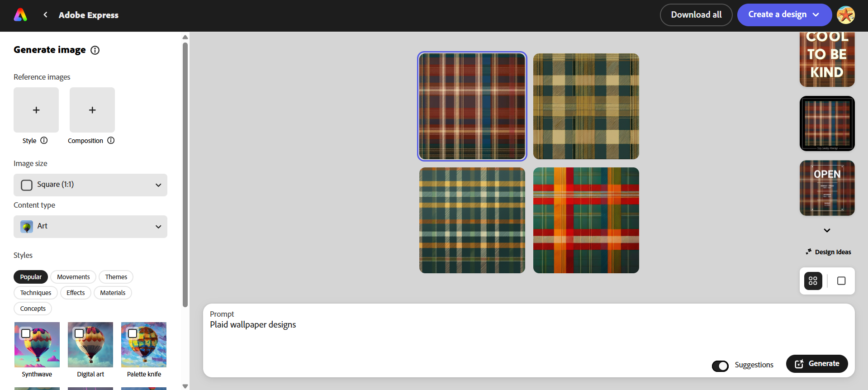The height and width of the screenshot is (390, 868).
Task: Add a Style reference image
Action: (x=36, y=110)
